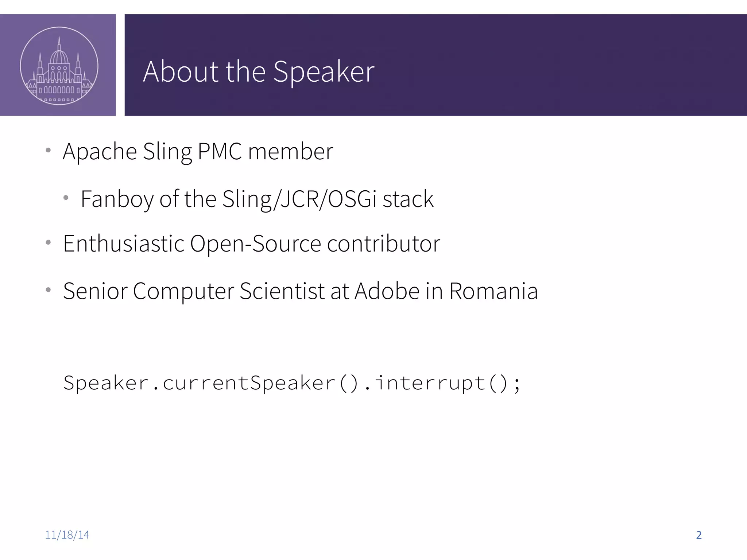Click the word "Adobe" in the last bullet

(x=387, y=291)
